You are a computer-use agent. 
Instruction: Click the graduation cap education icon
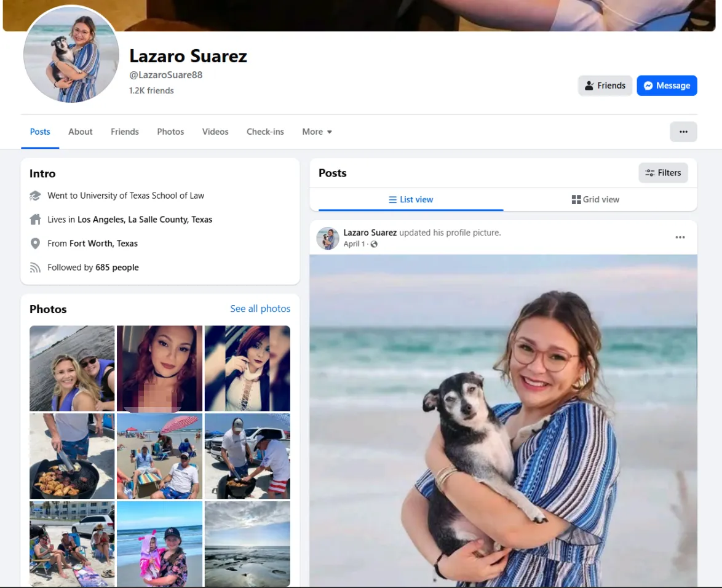coord(35,196)
